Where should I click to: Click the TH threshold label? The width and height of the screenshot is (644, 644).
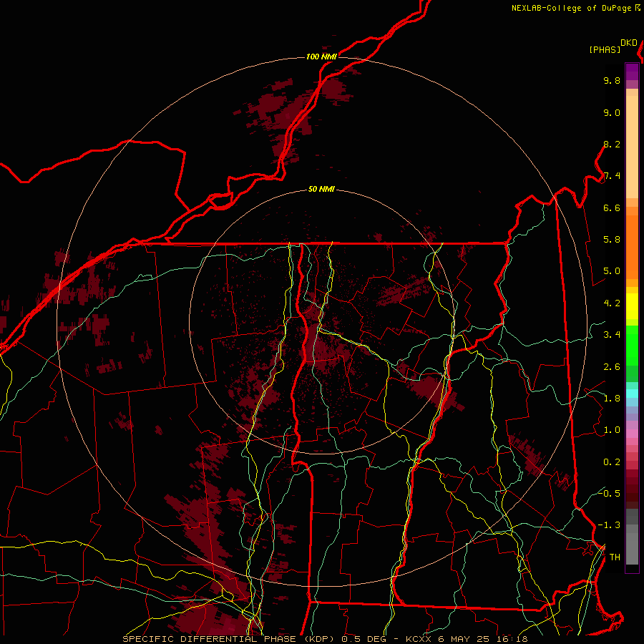click(615, 557)
